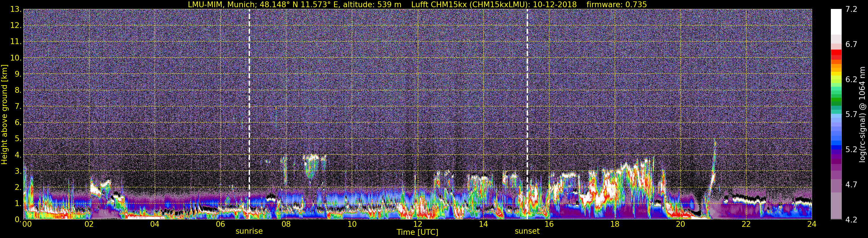This screenshot has width=868, height=238.
Task: Click the dashed white sunset marker line
Action: point(527,114)
